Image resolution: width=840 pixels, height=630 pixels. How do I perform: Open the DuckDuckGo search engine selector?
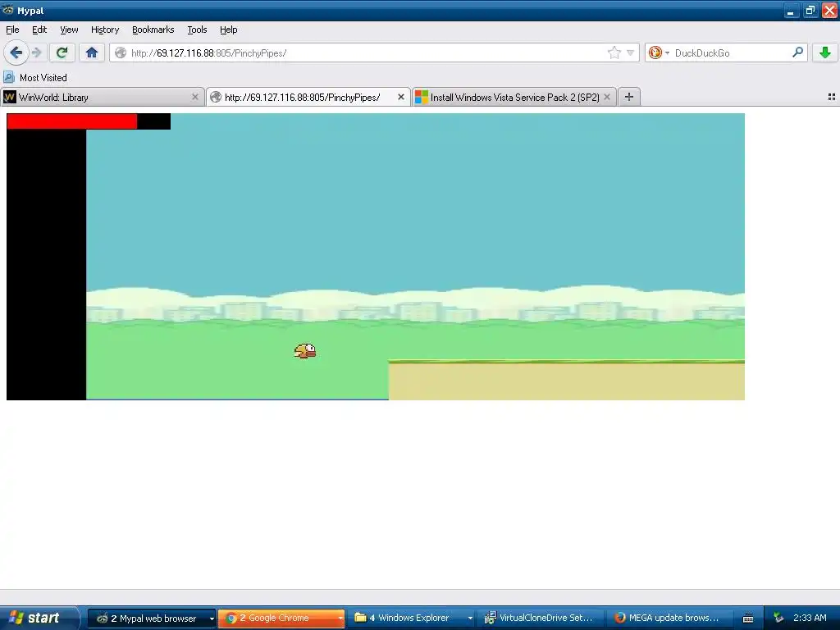(x=659, y=52)
